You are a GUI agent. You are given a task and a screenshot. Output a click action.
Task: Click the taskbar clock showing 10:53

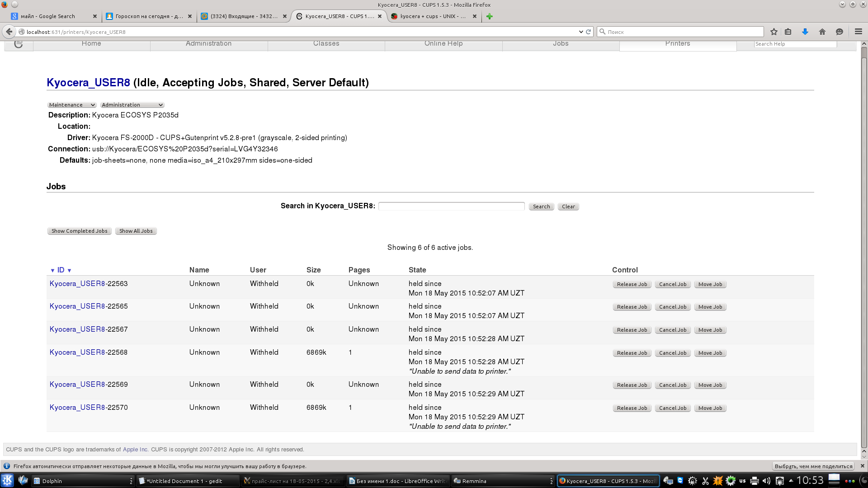point(810,480)
